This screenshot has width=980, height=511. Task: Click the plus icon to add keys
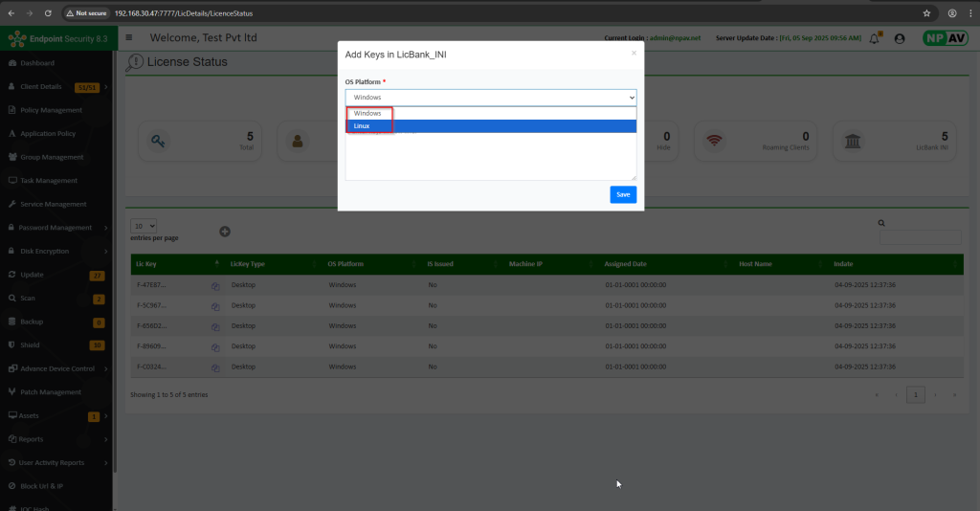coord(225,232)
